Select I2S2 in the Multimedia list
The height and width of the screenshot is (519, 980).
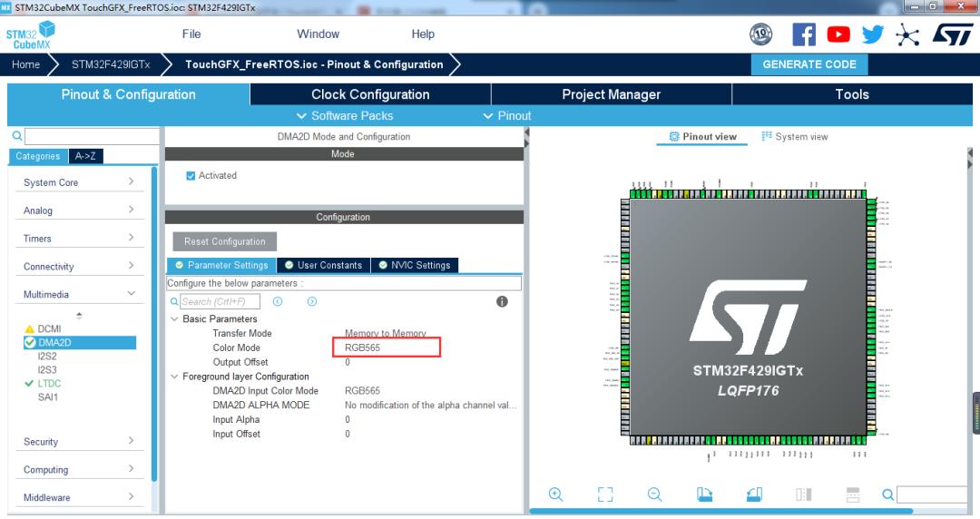(x=47, y=356)
